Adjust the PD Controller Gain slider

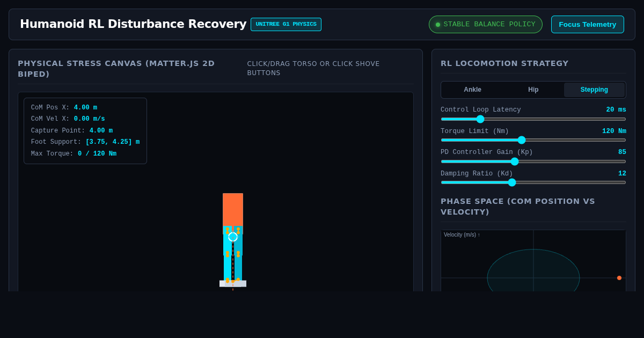[x=533, y=161]
